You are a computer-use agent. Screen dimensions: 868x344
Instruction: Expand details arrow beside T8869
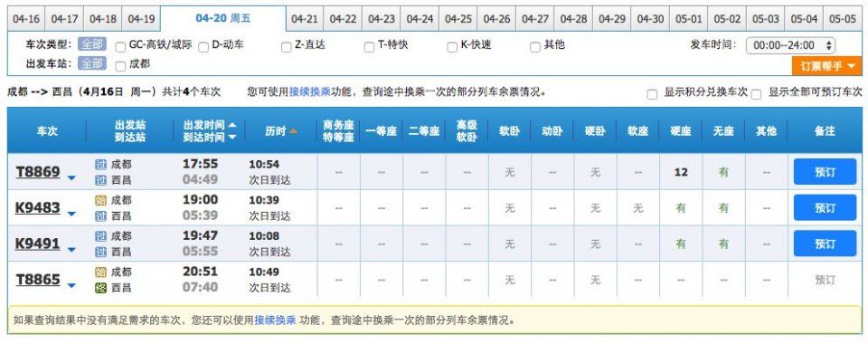pyautogui.click(x=71, y=178)
